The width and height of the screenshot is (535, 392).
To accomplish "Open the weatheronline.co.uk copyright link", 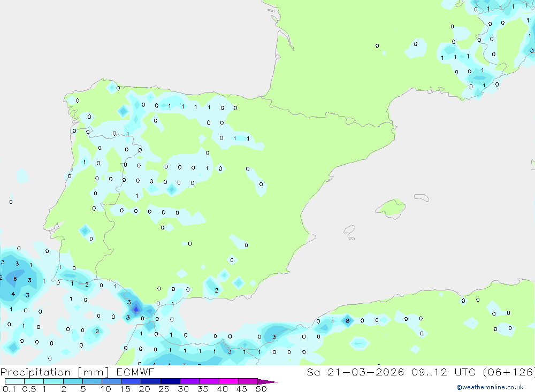I will (490, 387).
